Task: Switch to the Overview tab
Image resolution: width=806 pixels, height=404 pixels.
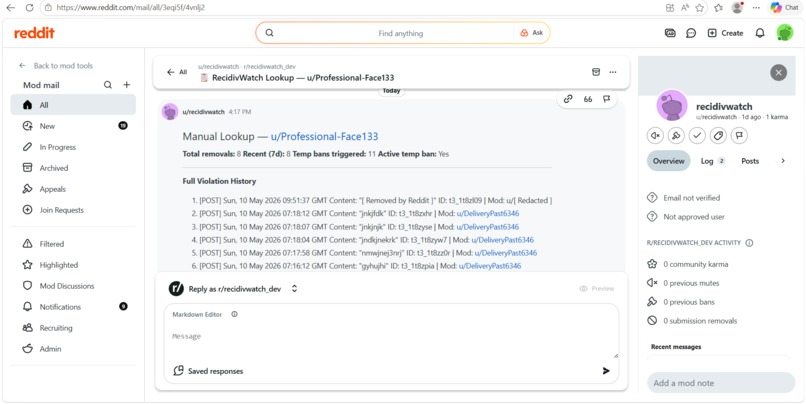Action: pos(668,161)
